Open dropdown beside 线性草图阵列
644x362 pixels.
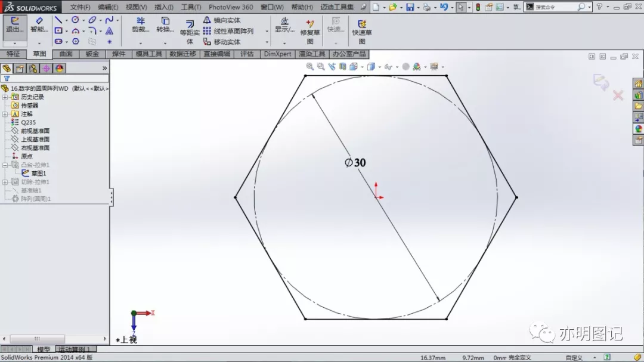267,31
